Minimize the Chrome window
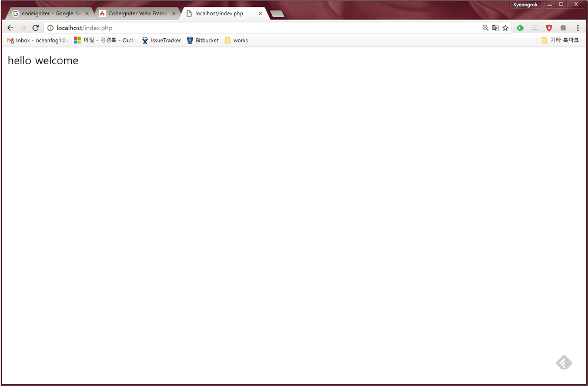The width and height of the screenshot is (588, 386). point(550,5)
